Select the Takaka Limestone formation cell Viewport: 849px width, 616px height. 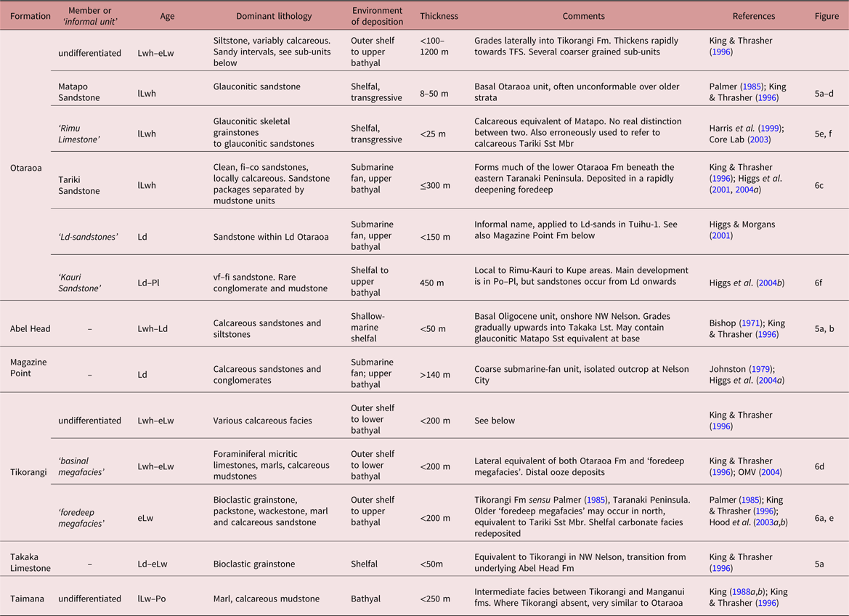28,563
